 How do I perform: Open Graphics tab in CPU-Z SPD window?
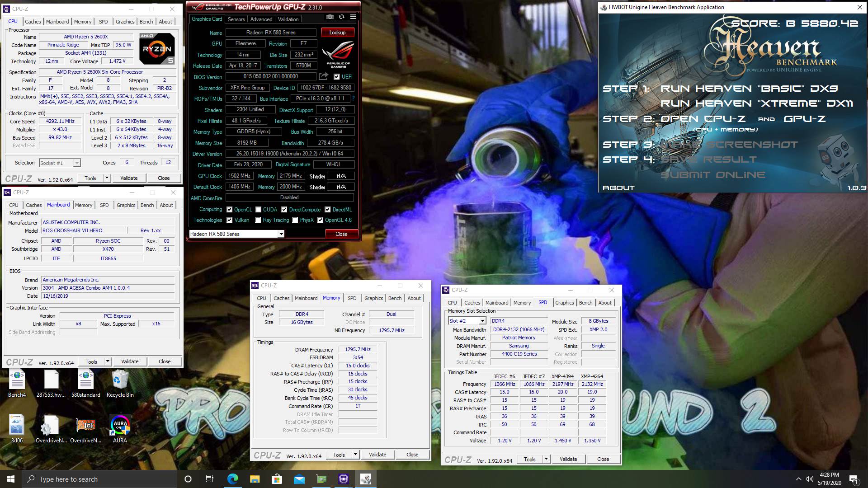pyautogui.click(x=565, y=303)
